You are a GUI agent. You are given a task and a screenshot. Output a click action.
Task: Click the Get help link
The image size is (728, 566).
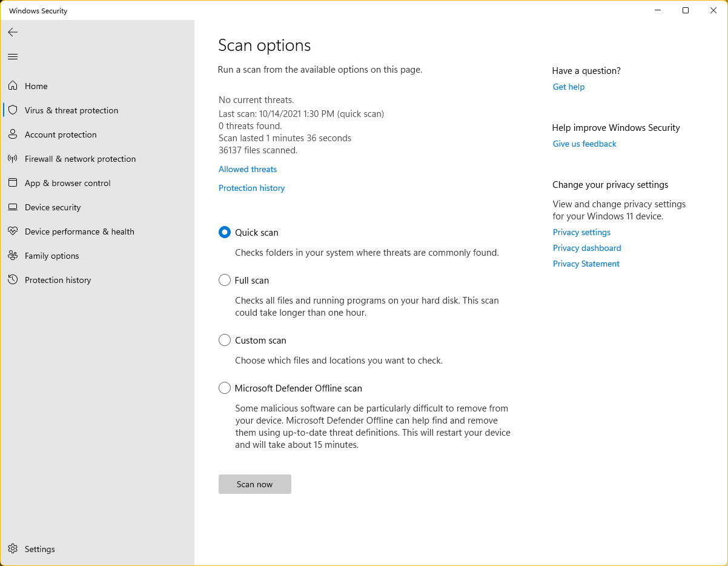click(569, 87)
